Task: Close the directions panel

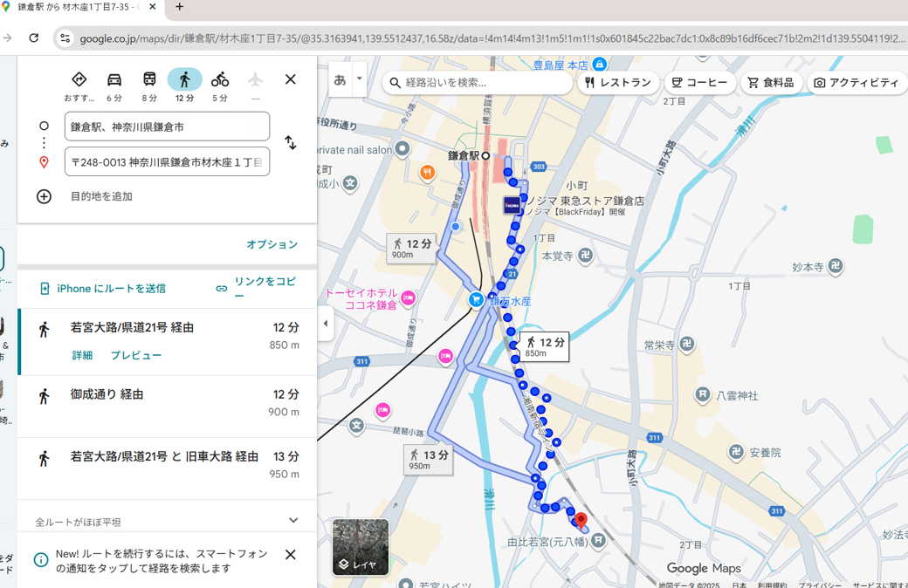Action: (291, 79)
